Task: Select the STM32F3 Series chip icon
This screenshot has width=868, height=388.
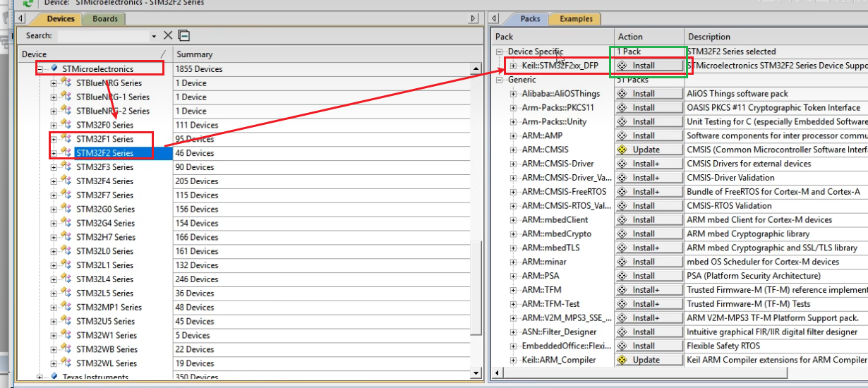Action: (66, 166)
